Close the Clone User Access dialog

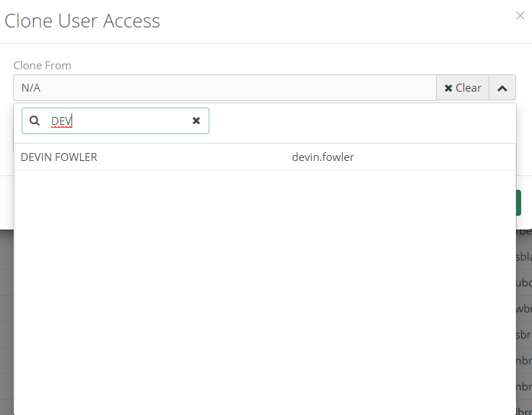coord(520,16)
